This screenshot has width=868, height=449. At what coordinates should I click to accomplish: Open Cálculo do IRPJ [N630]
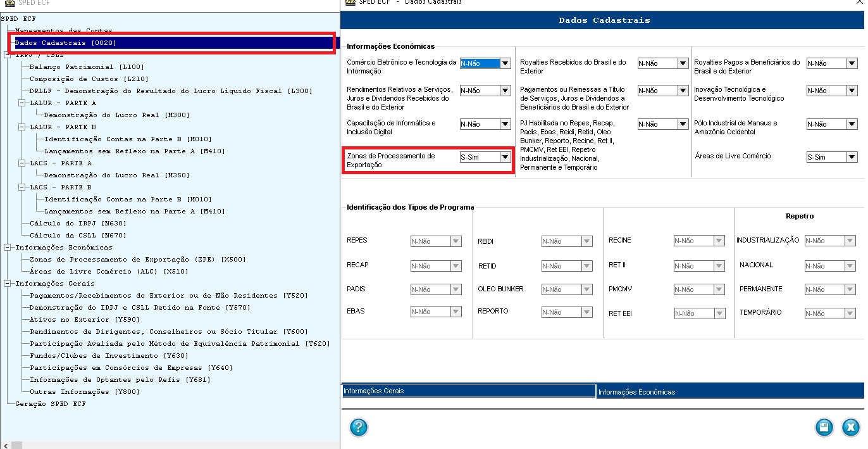pyautogui.click(x=78, y=224)
